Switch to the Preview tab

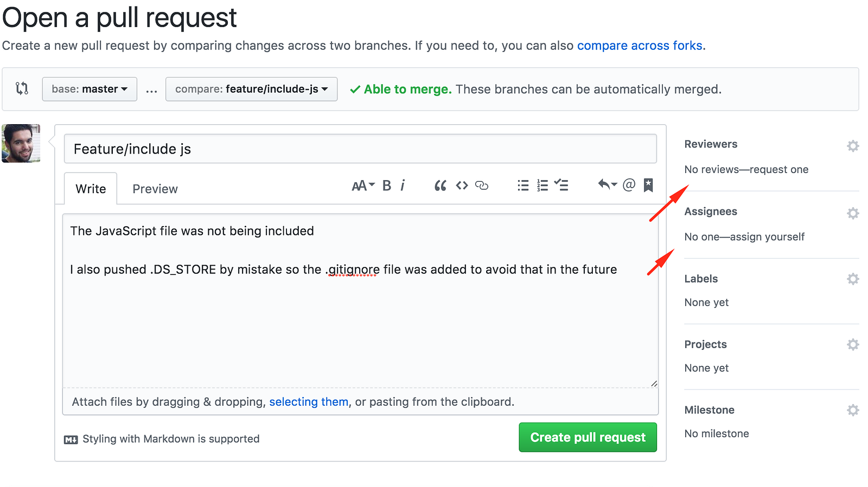155,189
